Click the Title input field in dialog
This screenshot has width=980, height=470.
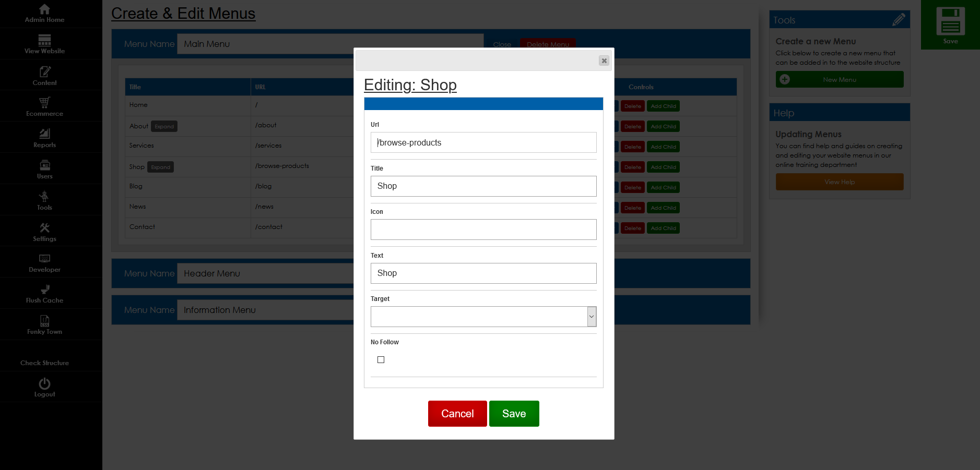point(483,186)
